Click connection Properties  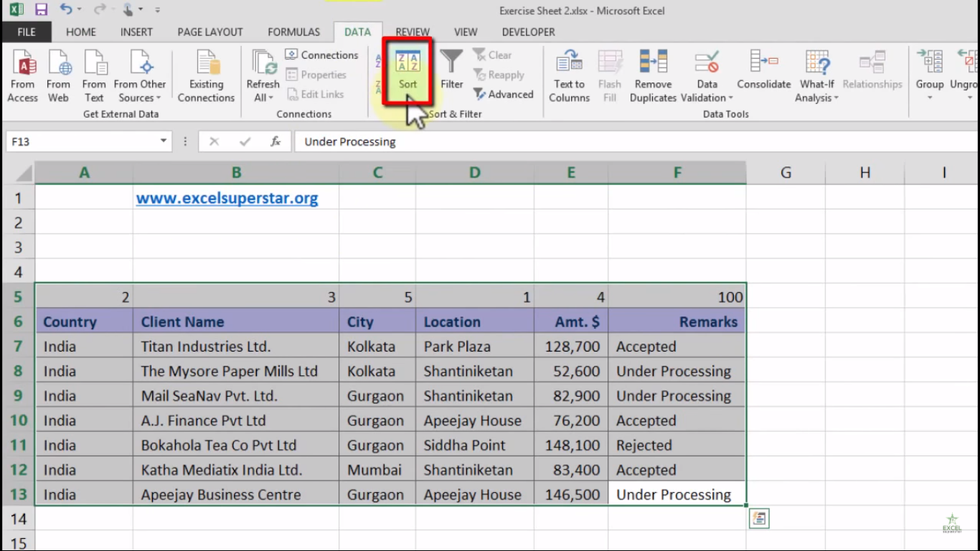click(316, 75)
